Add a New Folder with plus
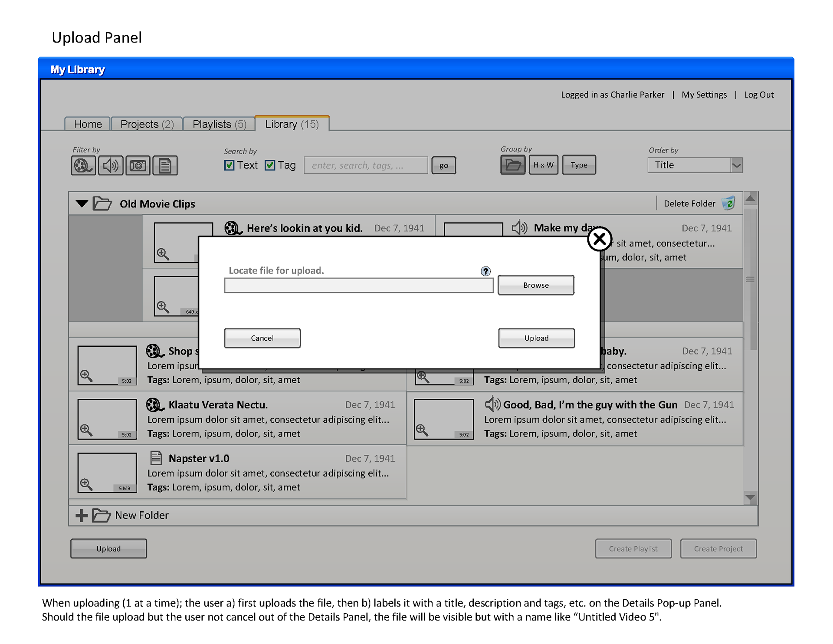Screen dimensions: 833x644 [x=81, y=515]
